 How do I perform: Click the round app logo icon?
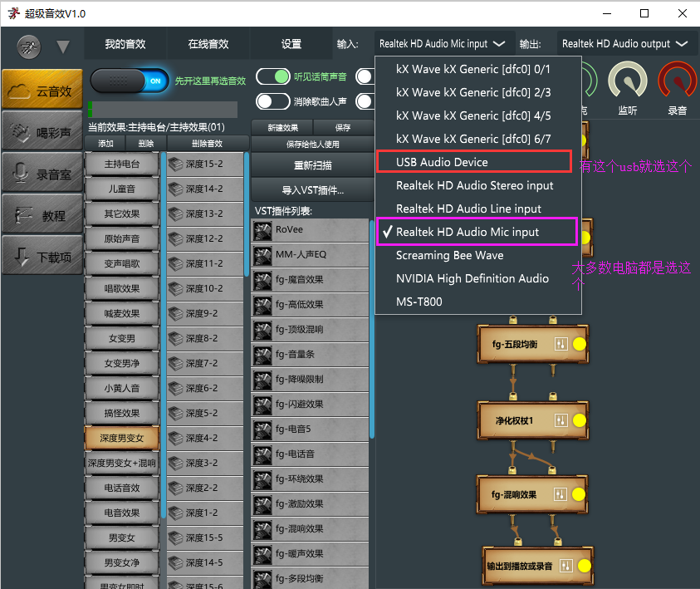(28, 46)
